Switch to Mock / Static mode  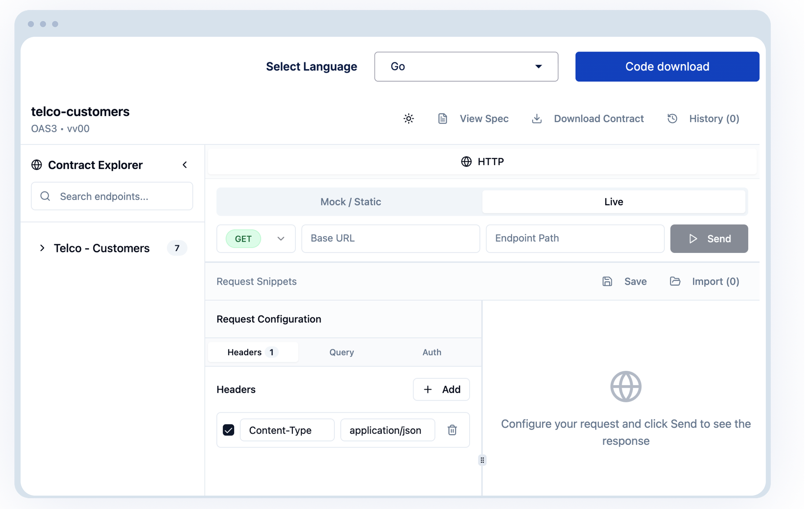[x=350, y=202]
